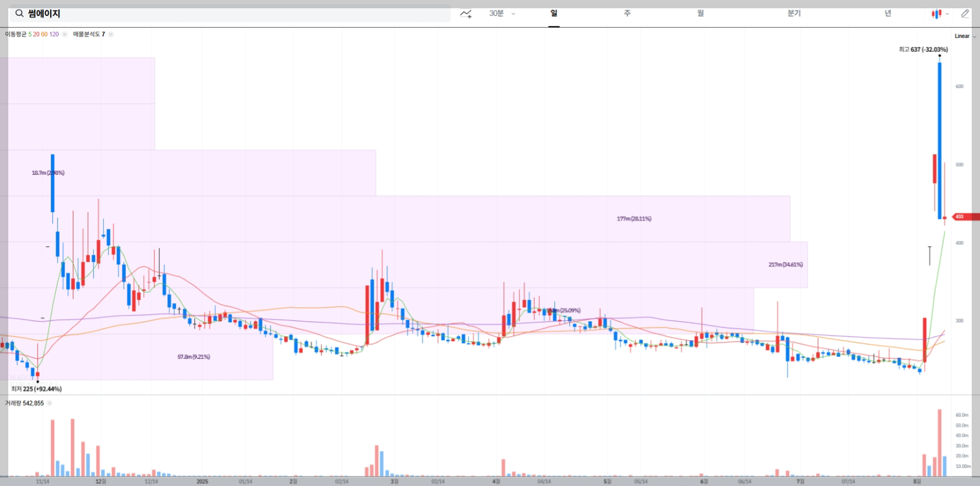The width and height of the screenshot is (980, 486).
Task: Switch to the 분기 quarterly tab
Action: (794, 13)
